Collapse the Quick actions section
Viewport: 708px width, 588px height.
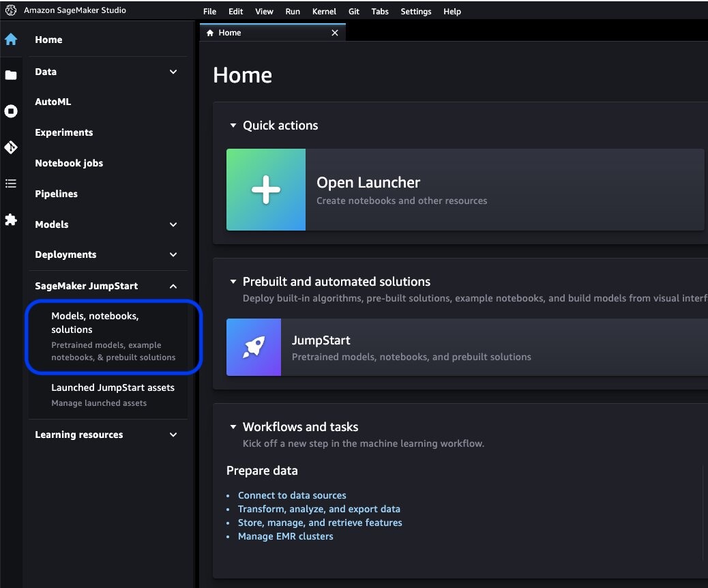233,126
